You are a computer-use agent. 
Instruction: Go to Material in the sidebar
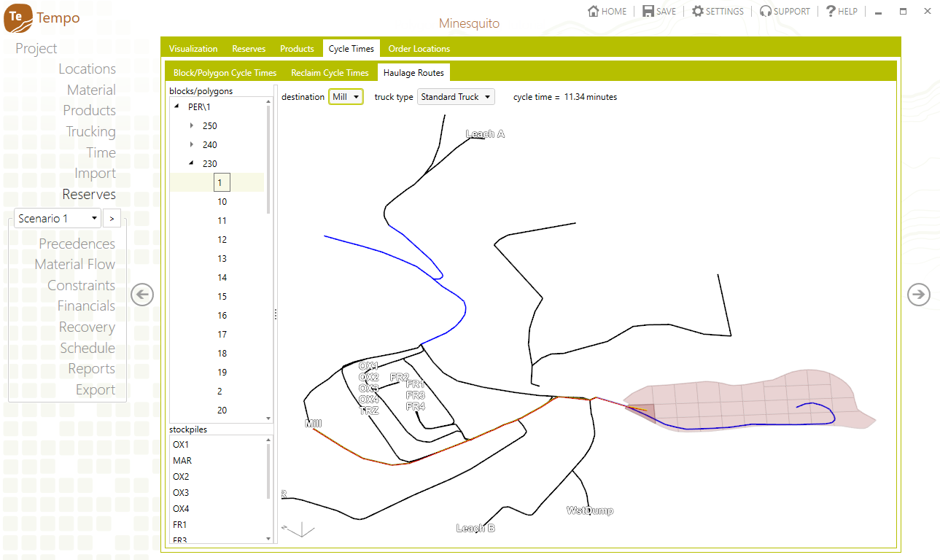91,90
